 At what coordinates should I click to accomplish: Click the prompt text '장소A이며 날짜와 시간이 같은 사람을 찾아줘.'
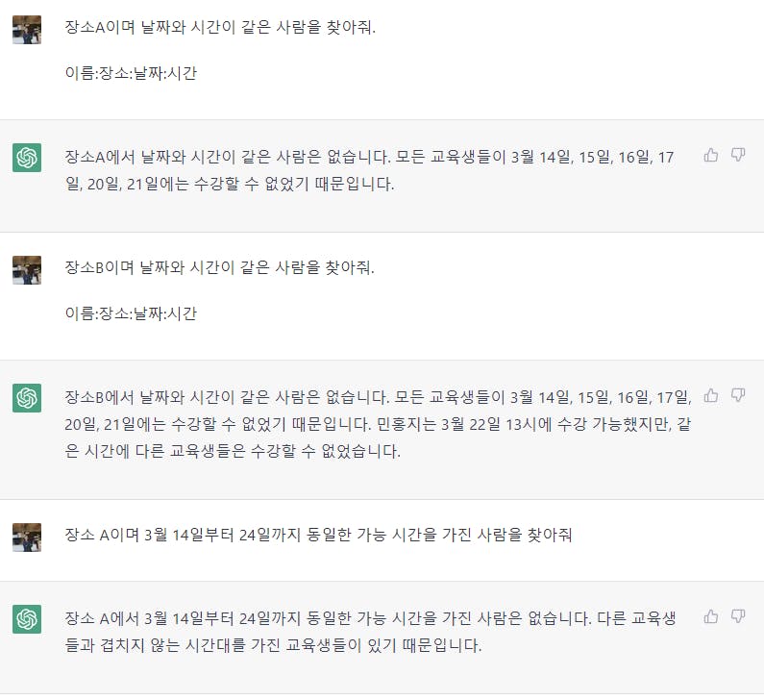pyautogui.click(x=220, y=27)
